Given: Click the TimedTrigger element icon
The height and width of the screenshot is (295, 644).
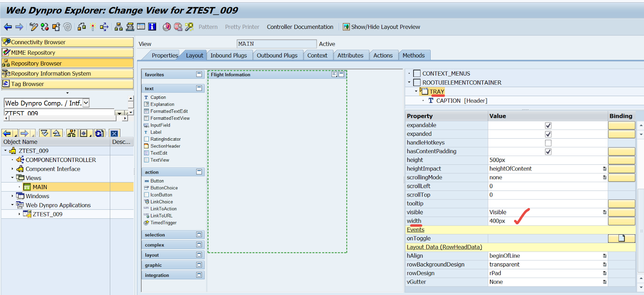Looking at the screenshot, I should [x=147, y=223].
